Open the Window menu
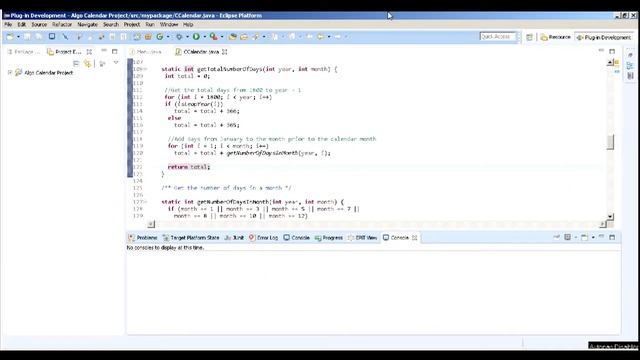The height and width of the screenshot is (360, 640). pyautogui.click(x=169, y=24)
